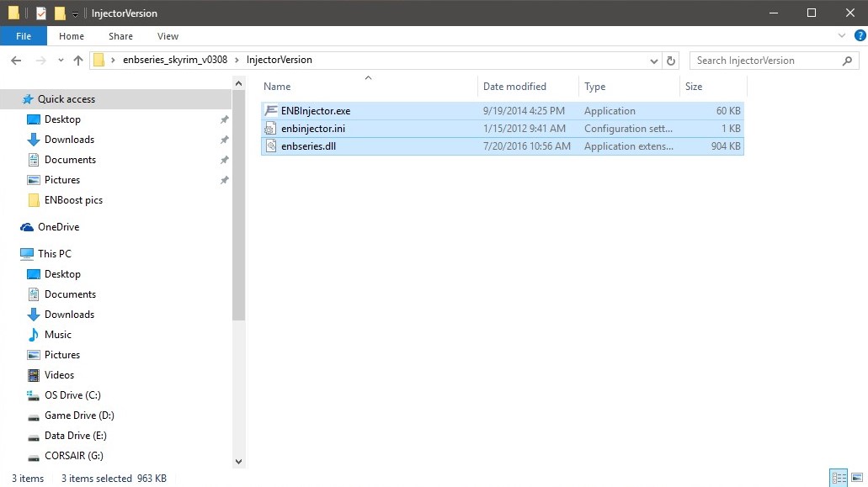Image resolution: width=868 pixels, height=487 pixels.
Task: Switch to Details view layout
Action: point(839,478)
